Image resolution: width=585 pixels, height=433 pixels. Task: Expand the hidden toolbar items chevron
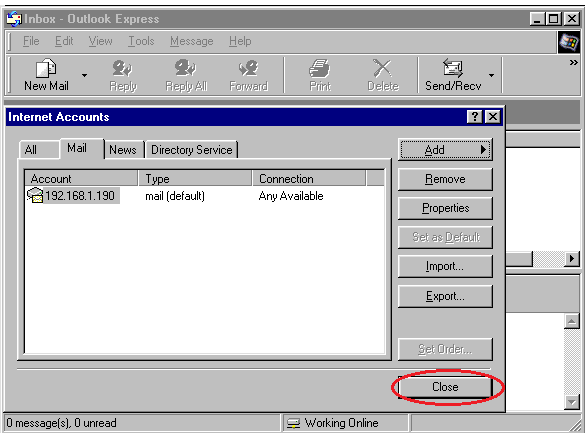[573, 63]
